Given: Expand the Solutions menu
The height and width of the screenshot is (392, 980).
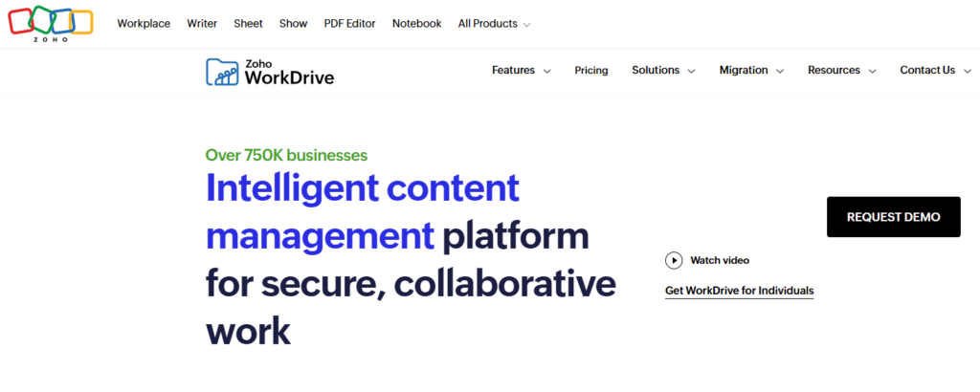Looking at the screenshot, I should 663,71.
